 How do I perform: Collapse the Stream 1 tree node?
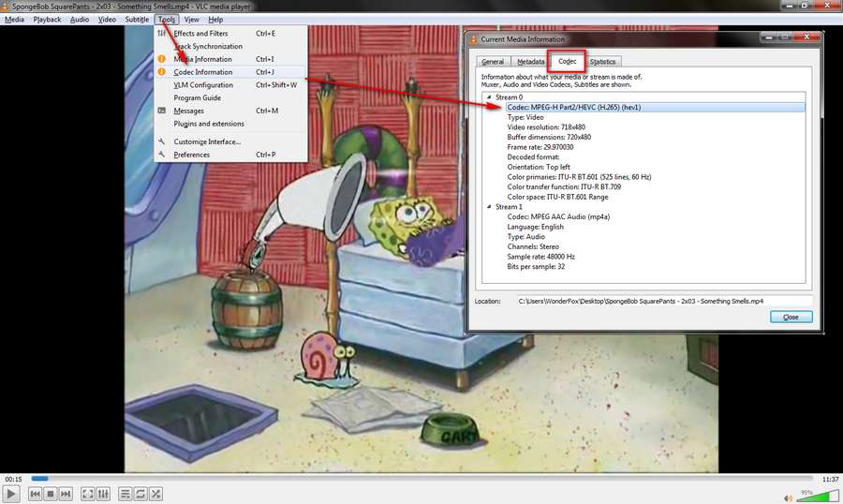point(489,206)
